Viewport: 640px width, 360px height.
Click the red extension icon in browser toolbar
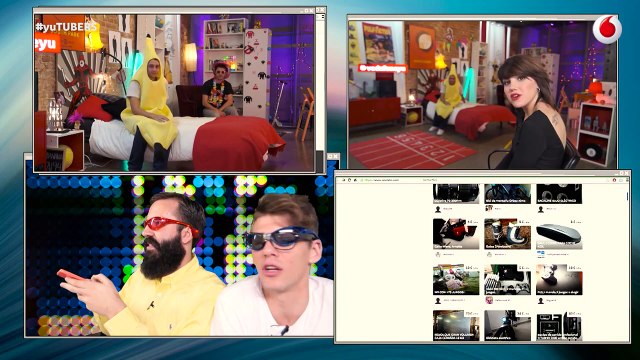(614, 180)
